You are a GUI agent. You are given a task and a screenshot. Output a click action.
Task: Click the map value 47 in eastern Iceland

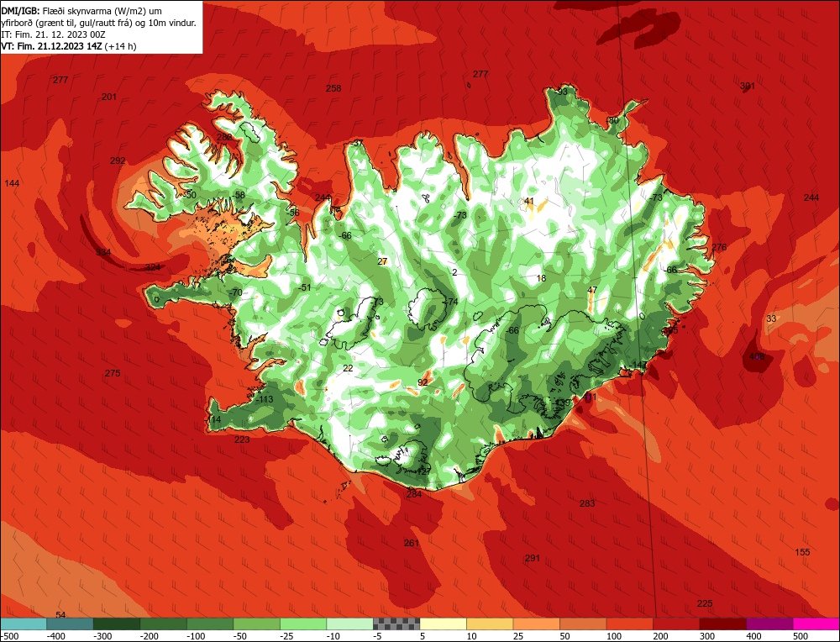(592, 290)
